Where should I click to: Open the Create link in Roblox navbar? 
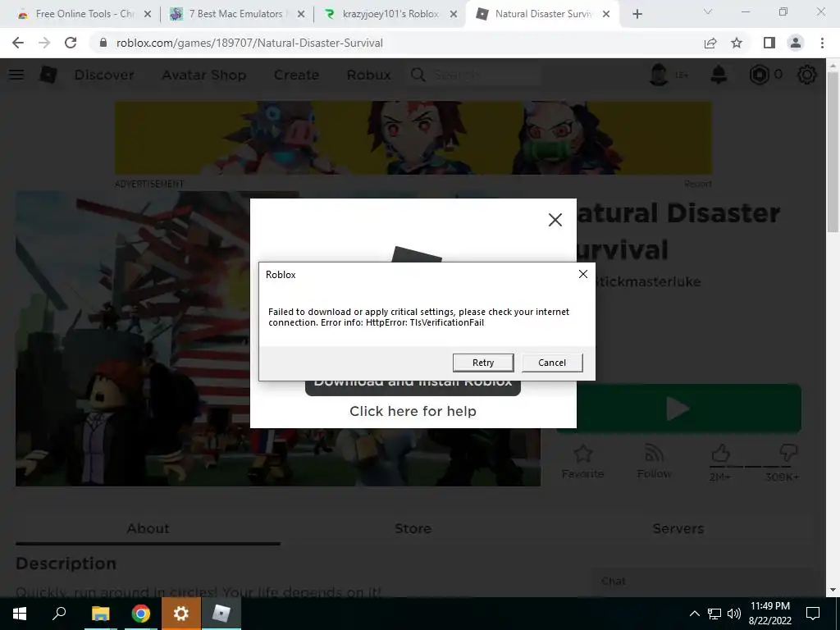(x=296, y=75)
